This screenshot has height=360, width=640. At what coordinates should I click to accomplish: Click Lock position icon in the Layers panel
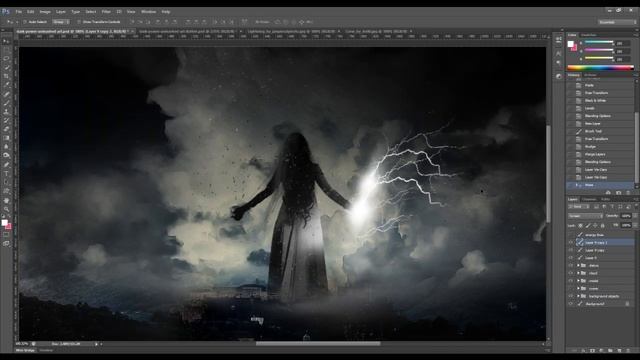(595, 225)
